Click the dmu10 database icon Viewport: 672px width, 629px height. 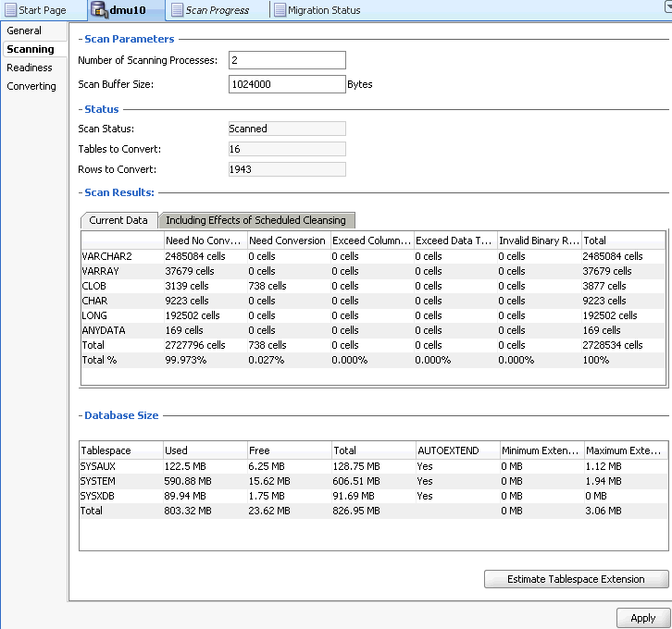pos(98,10)
